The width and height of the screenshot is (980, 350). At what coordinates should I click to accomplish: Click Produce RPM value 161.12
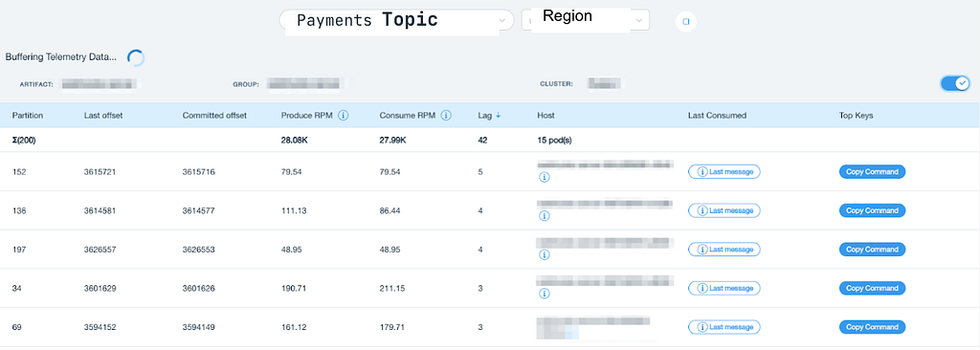point(294,327)
